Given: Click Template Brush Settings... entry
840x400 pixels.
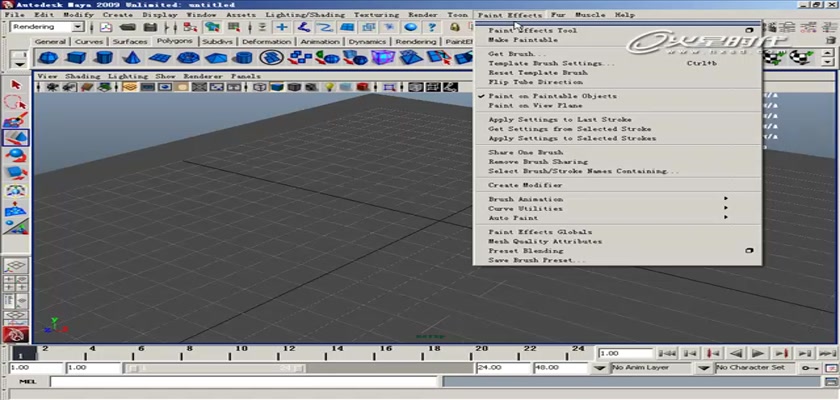Looking at the screenshot, I should (551, 63).
